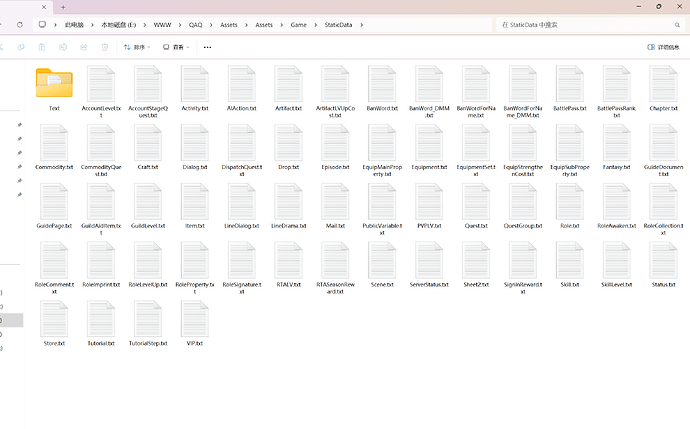Click the Copy toolbar icon
The width and height of the screenshot is (690, 429).
click(x=21, y=47)
